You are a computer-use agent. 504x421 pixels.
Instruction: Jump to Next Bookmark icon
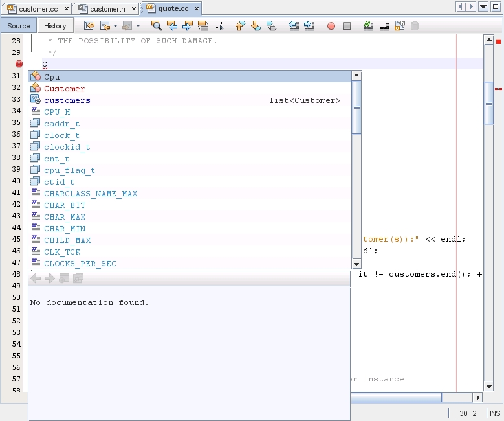(x=256, y=26)
